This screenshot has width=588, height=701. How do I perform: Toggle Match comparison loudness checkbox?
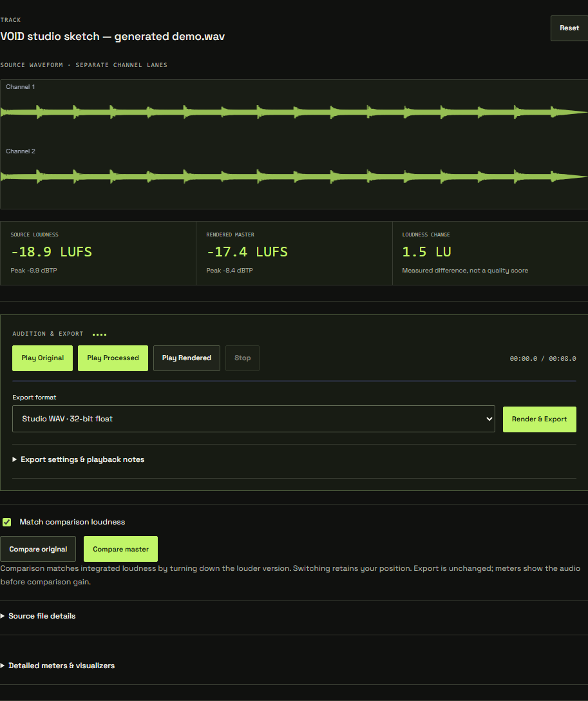pyautogui.click(x=6, y=522)
